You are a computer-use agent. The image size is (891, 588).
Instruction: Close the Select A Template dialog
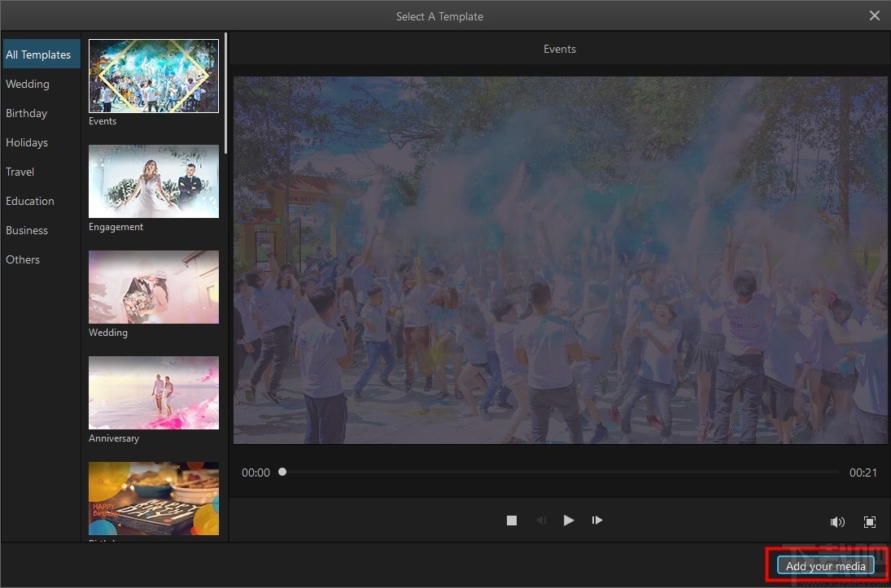point(875,15)
